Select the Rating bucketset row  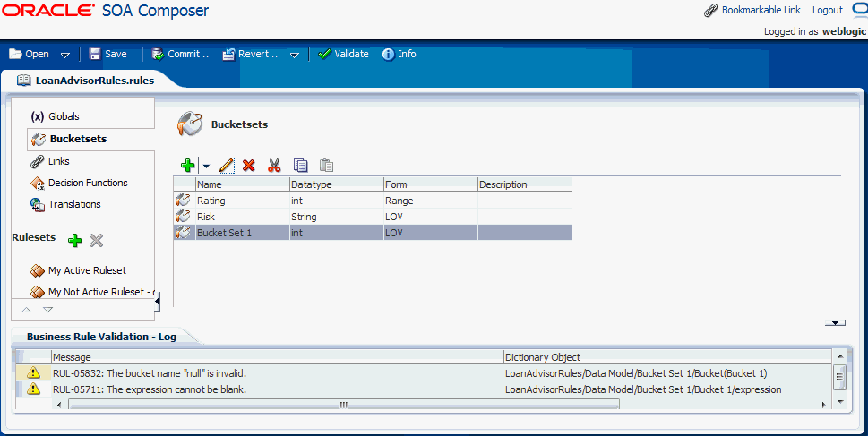(373, 201)
